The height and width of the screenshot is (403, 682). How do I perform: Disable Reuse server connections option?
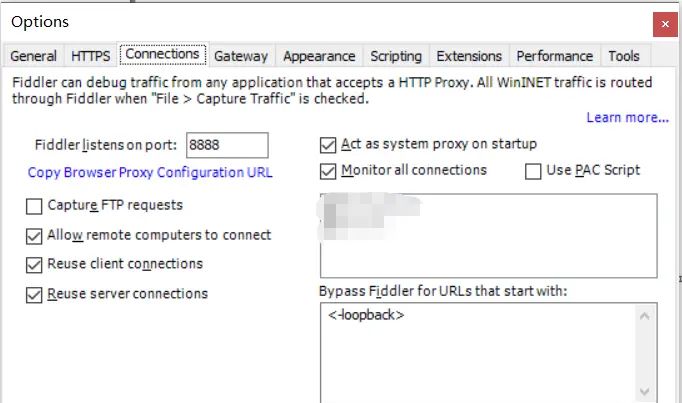[x=35, y=295]
